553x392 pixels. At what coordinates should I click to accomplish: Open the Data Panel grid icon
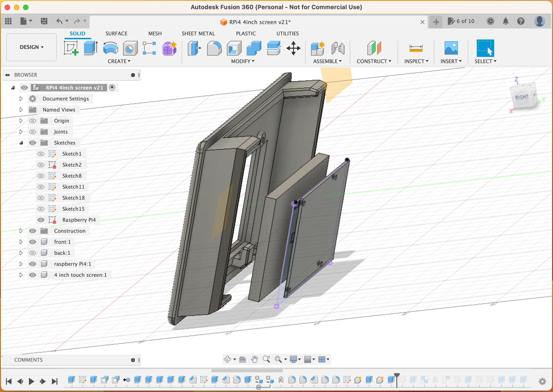pyautogui.click(x=8, y=21)
